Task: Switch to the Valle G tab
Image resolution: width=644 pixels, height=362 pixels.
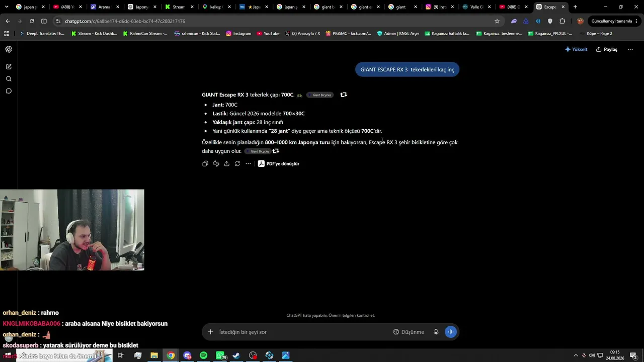Action: click(476, 7)
